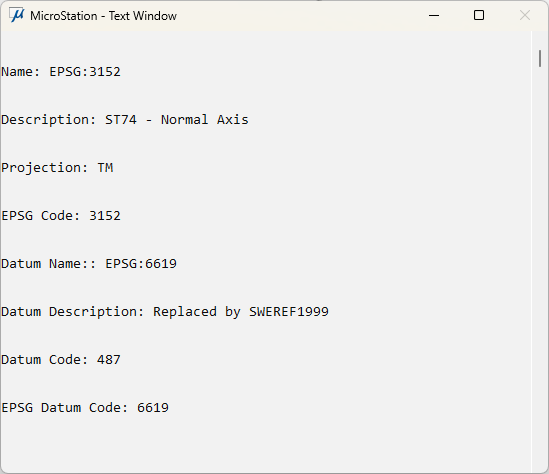
Task: Click the vertical scrollbar thumb
Action: coord(540,58)
